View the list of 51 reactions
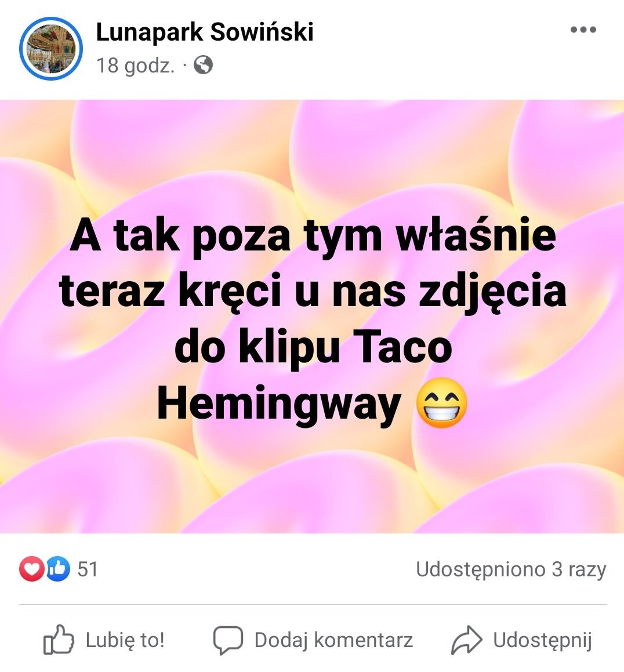The width and height of the screenshot is (624, 672). [88, 569]
